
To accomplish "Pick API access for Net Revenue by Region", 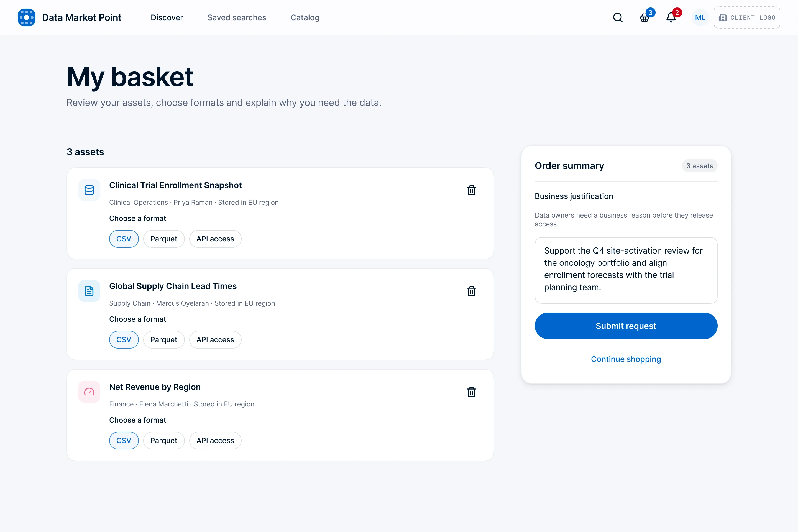I will pos(216,440).
